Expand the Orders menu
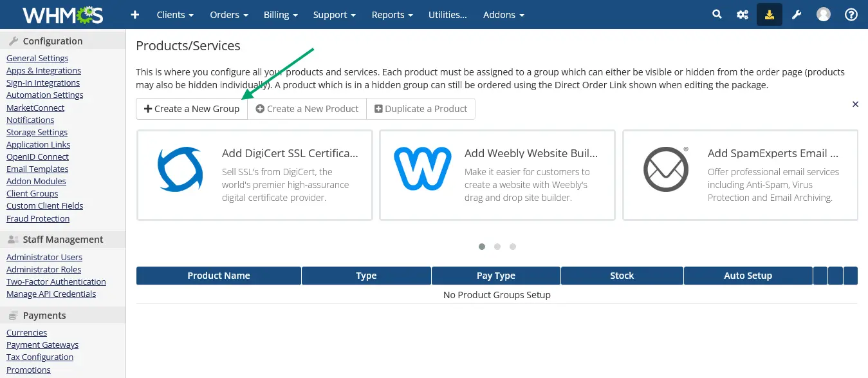 [229, 15]
